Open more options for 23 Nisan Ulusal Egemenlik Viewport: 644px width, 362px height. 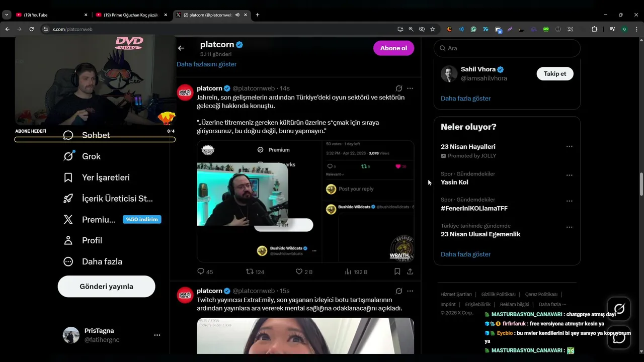coord(569,227)
